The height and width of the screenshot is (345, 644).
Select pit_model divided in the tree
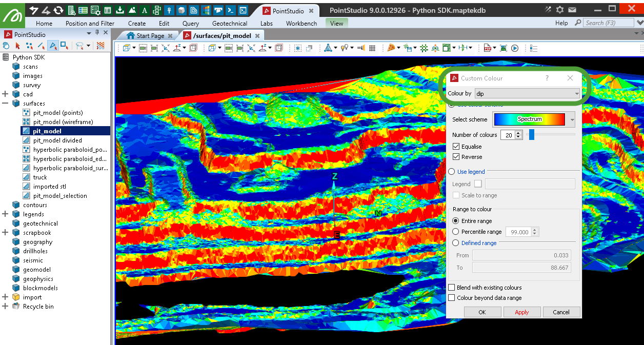pyautogui.click(x=57, y=140)
